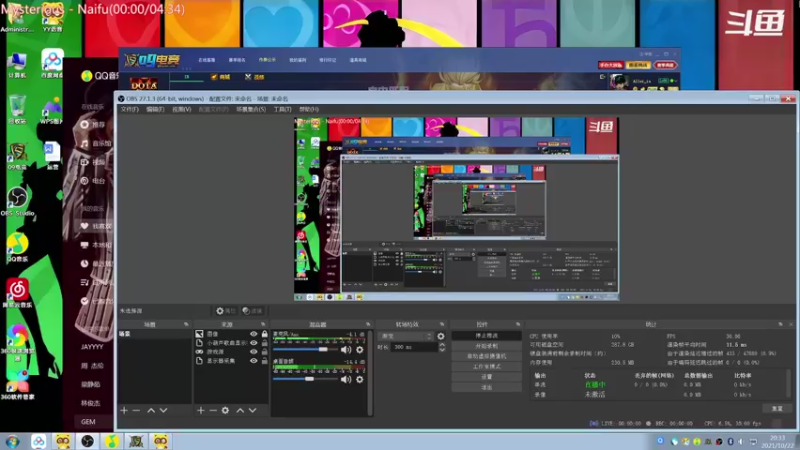Click QQ音乐 icon in taskbar
This screenshot has height=450, width=800.
coord(112,441)
